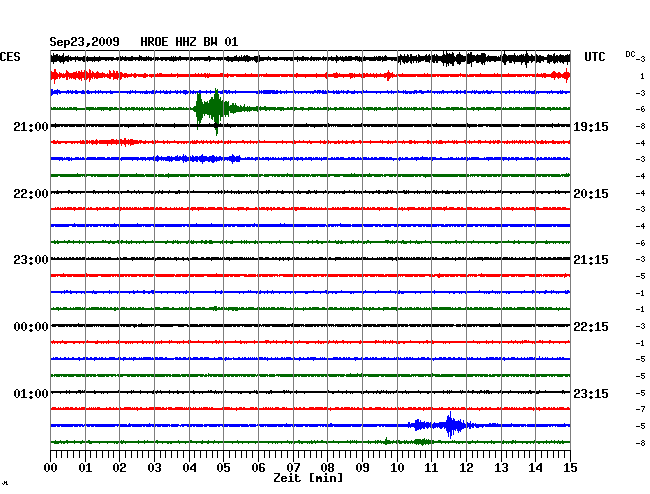Click the 20:15 UTC time label
650x494 pixels.
591,194
